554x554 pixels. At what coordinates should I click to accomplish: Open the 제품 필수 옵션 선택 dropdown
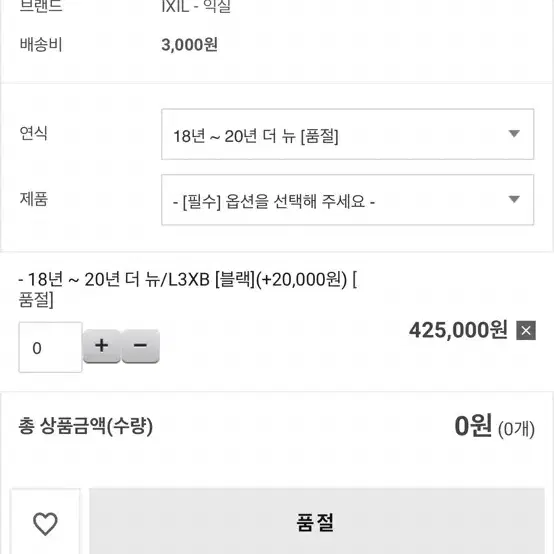(347, 200)
